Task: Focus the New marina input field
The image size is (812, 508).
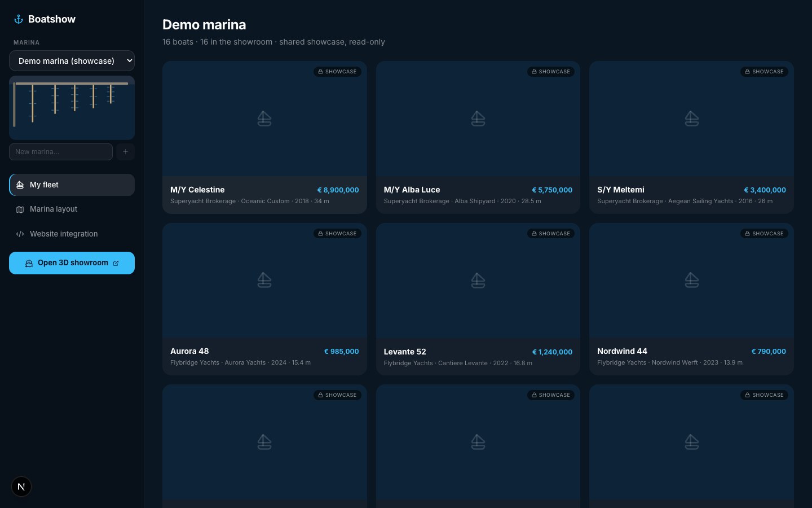Action: [x=61, y=152]
